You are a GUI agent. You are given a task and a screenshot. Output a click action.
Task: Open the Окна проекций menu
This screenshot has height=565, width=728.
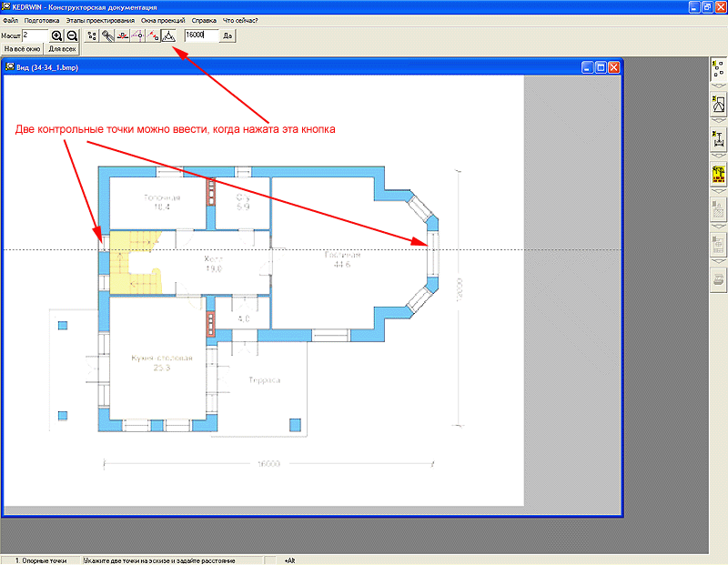pyautogui.click(x=163, y=20)
